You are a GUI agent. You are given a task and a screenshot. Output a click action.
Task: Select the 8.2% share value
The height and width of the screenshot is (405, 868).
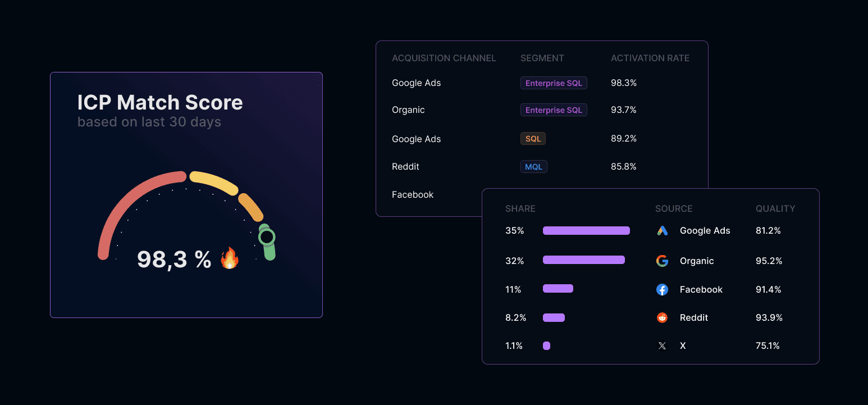(x=516, y=318)
